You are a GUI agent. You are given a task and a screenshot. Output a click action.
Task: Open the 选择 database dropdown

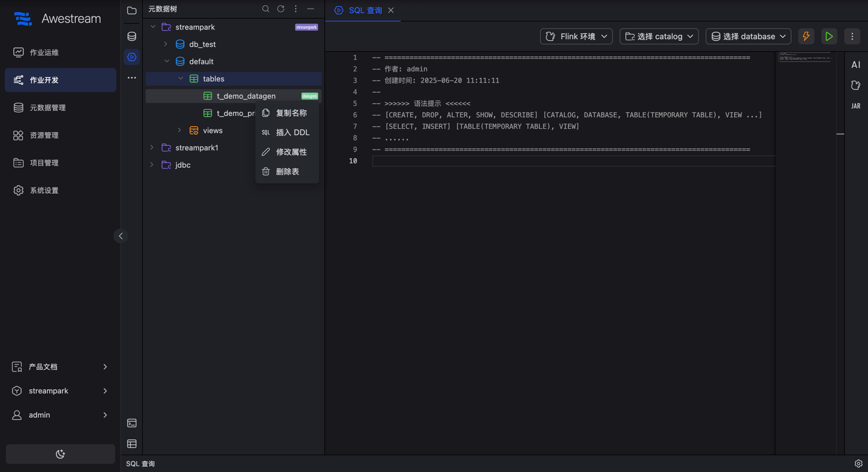(x=748, y=36)
